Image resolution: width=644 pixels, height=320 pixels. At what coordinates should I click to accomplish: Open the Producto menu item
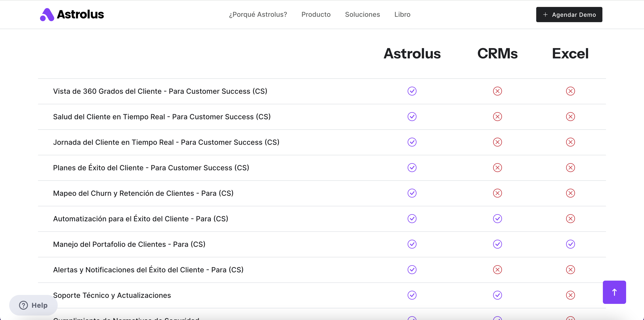click(x=316, y=15)
